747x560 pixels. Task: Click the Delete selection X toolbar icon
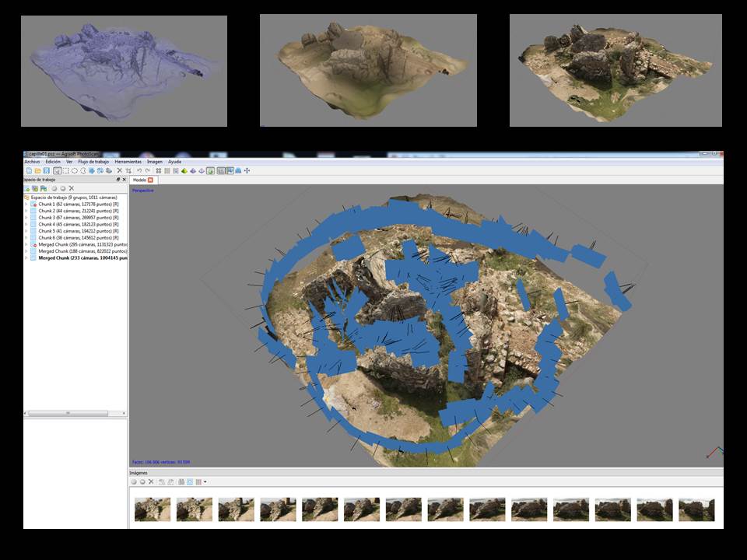[x=119, y=170]
